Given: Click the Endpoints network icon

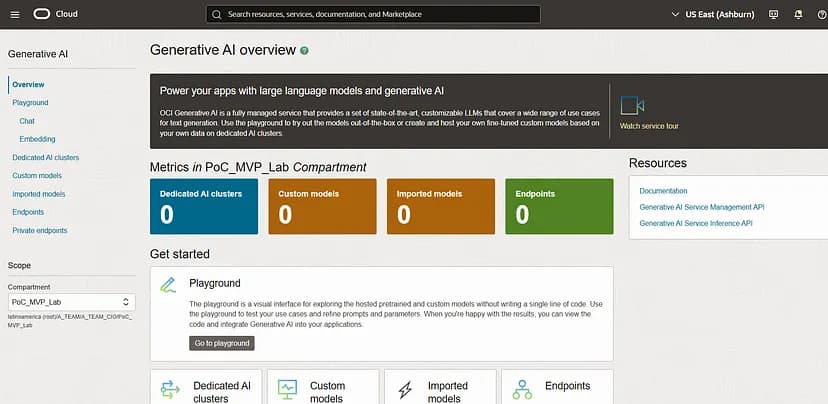Looking at the screenshot, I should [x=522, y=390].
